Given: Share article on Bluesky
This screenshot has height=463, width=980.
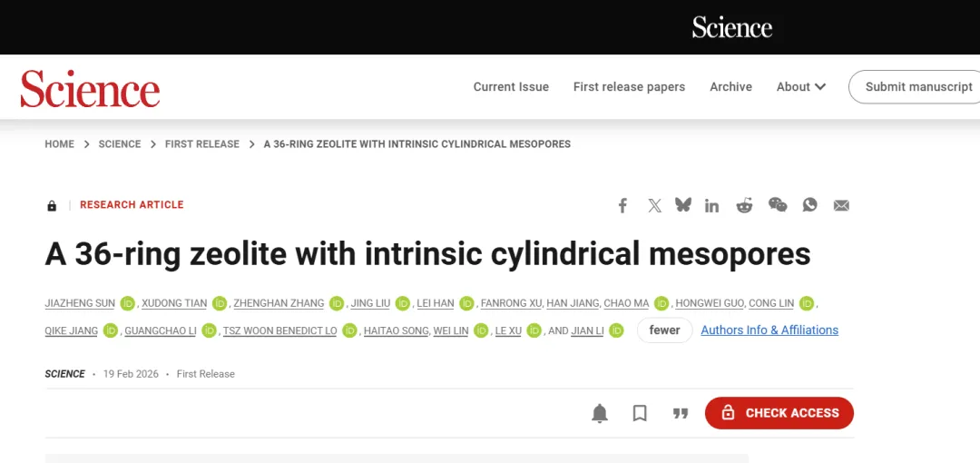Looking at the screenshot, I should point(683,205).
